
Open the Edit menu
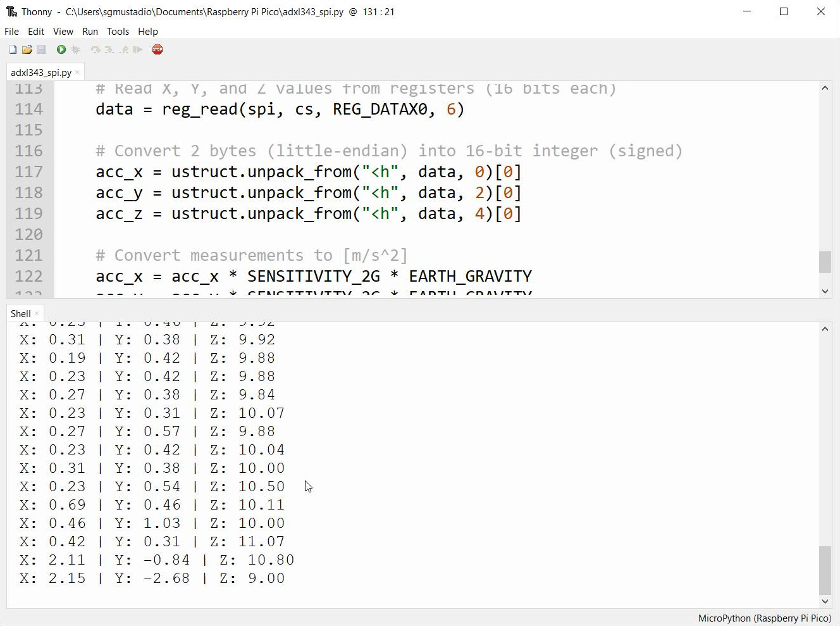point(36,31)
